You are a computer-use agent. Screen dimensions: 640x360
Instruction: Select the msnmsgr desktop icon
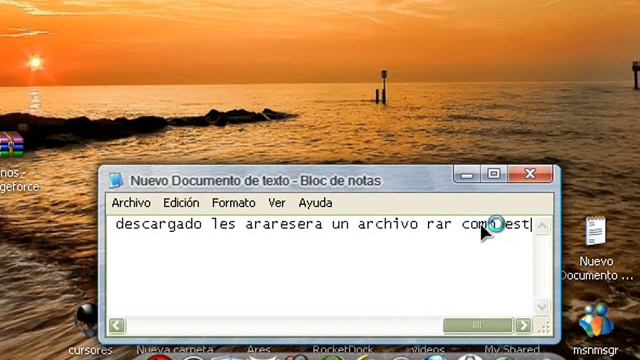pyautogui.click(x=596, y=329)
